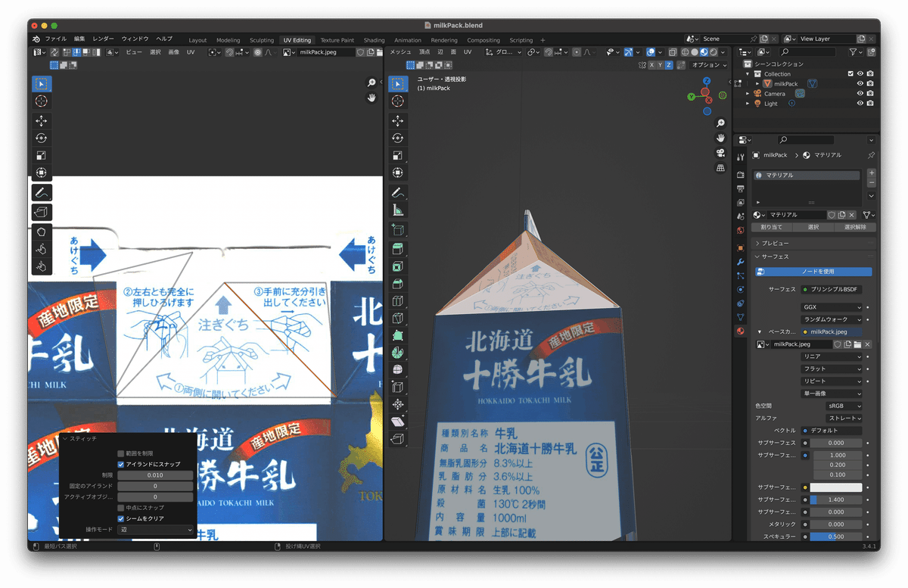908x588 pixels.
Task: Click the pan hand icon in UV editor
Action: tap(372, 98)
